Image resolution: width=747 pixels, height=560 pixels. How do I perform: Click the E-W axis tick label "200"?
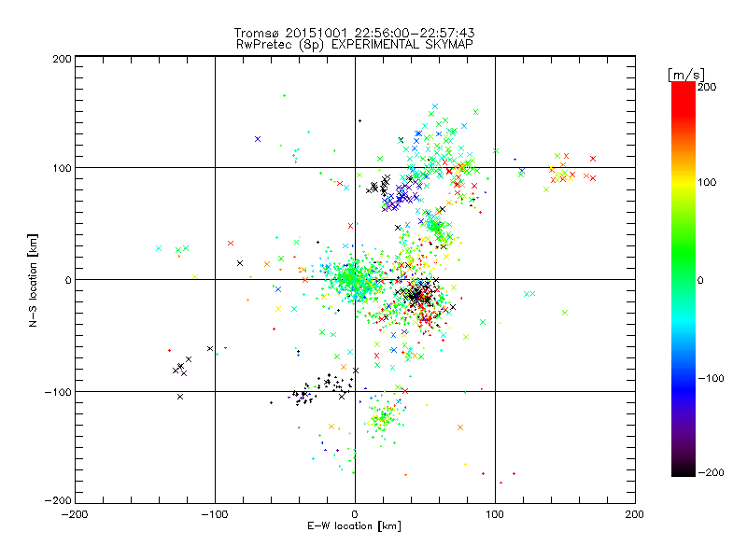coord(635,514)
